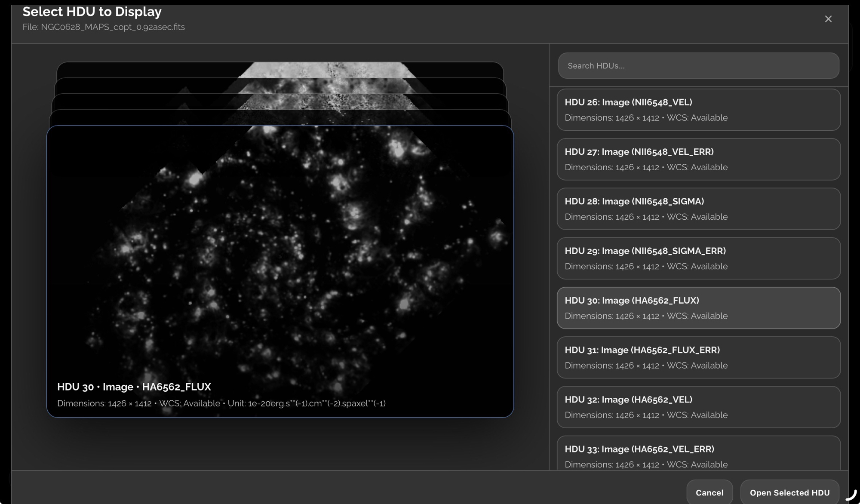Pick HDU 29 NII6548_SIGMA_ERR from list
Screen dimensions: 860x504
coord(698,258)
